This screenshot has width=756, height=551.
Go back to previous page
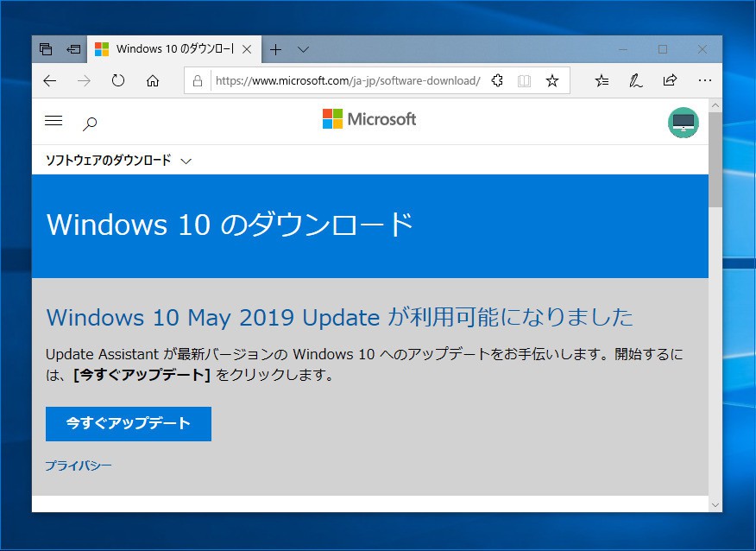pos(50,80)
